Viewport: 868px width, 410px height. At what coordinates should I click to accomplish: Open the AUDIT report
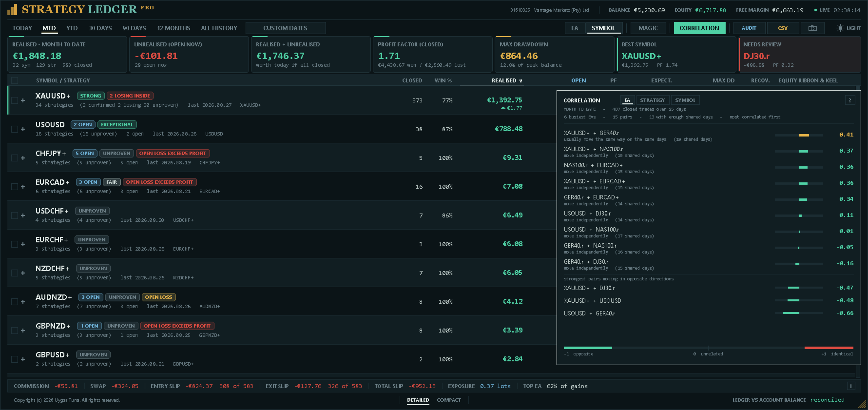click(749, 28)
